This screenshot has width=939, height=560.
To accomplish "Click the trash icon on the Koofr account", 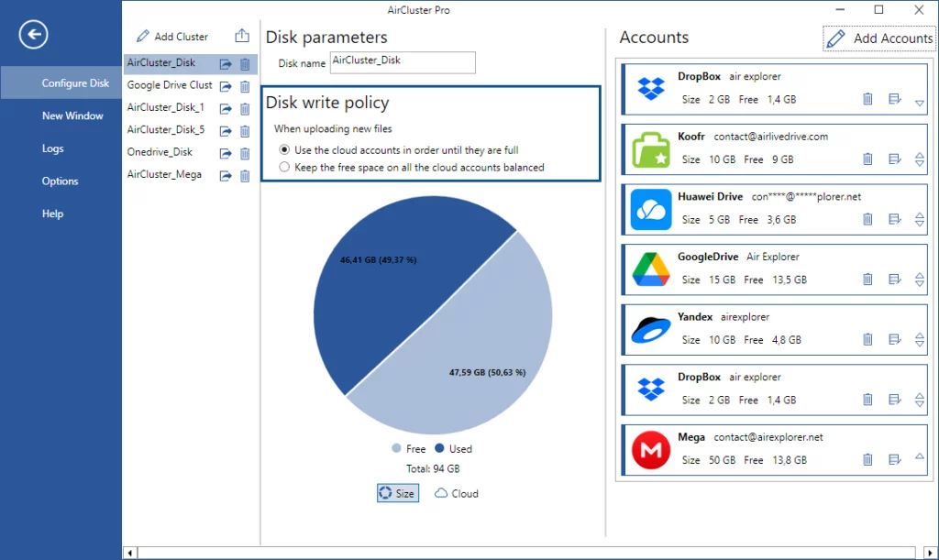I will [867, 159].
